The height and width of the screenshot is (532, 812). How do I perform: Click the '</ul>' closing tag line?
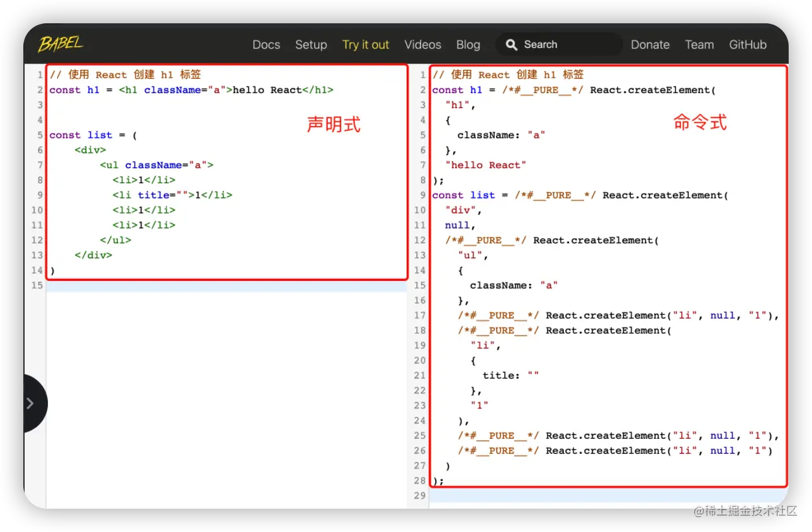115,240
